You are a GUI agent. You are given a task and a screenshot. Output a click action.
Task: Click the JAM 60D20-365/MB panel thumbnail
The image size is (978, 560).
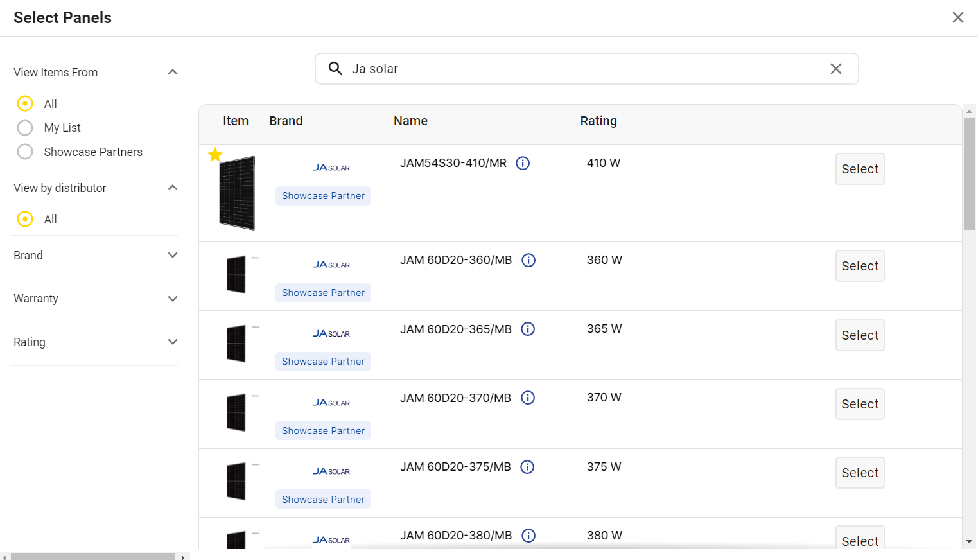236,343
